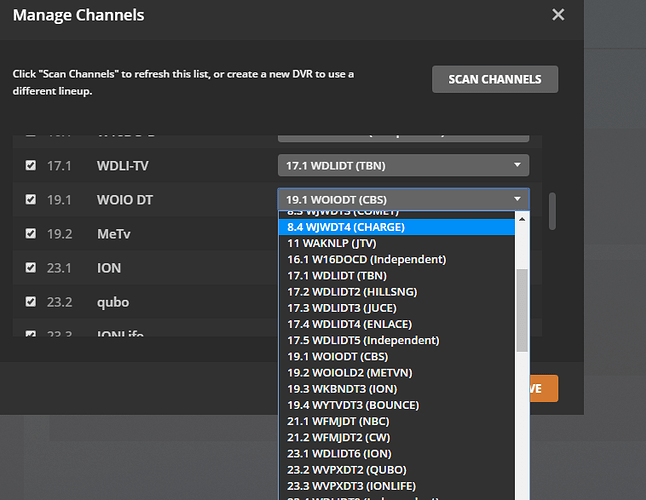
Task: Choose 16.1 W16DOCD (Independent) option
Action: (397, 259)
